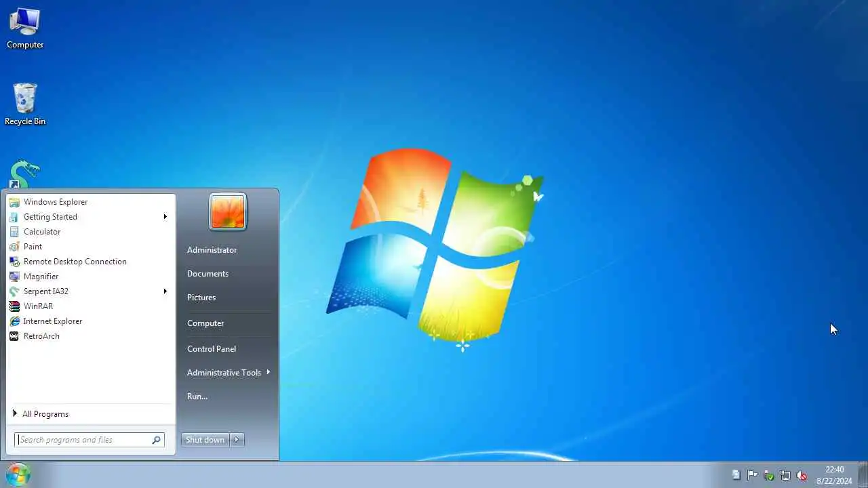
Task: Click the Remote Desktop Connection icon
Action: click(14, 262)
